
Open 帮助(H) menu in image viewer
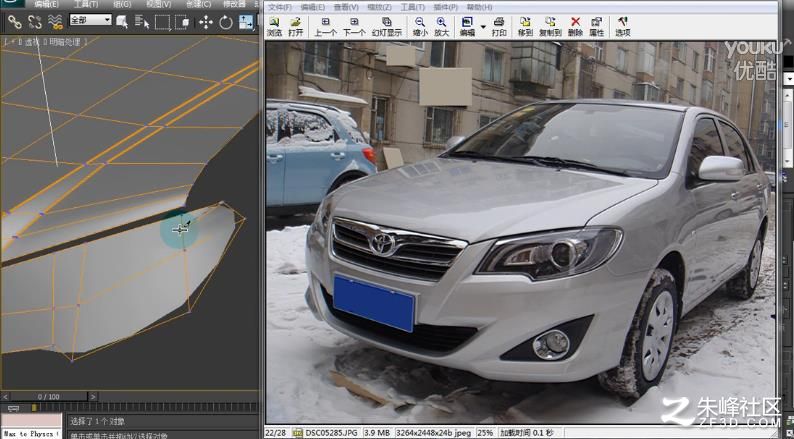(480, 7)
